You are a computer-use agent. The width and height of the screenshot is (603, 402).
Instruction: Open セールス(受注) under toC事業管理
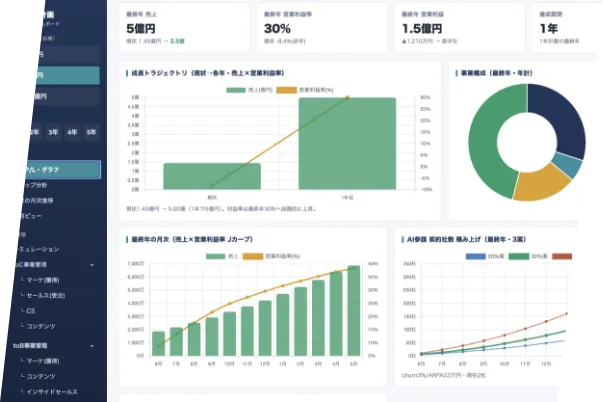[x=45, y=295]
